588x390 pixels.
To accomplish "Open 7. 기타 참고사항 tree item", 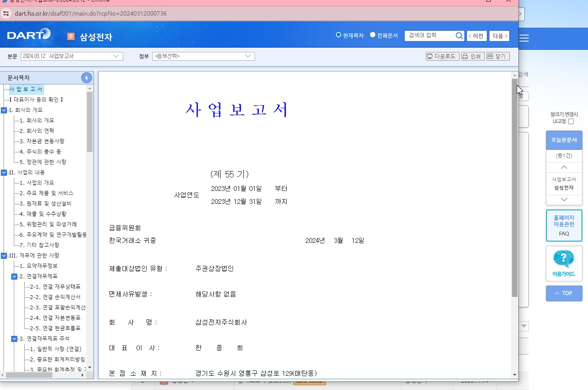I will pos(39,245).
